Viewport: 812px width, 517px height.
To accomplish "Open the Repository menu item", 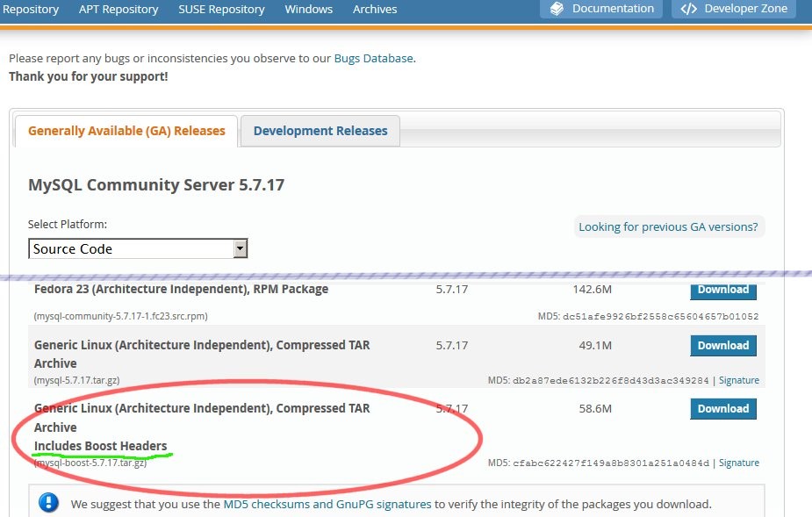I will (30, 10).
